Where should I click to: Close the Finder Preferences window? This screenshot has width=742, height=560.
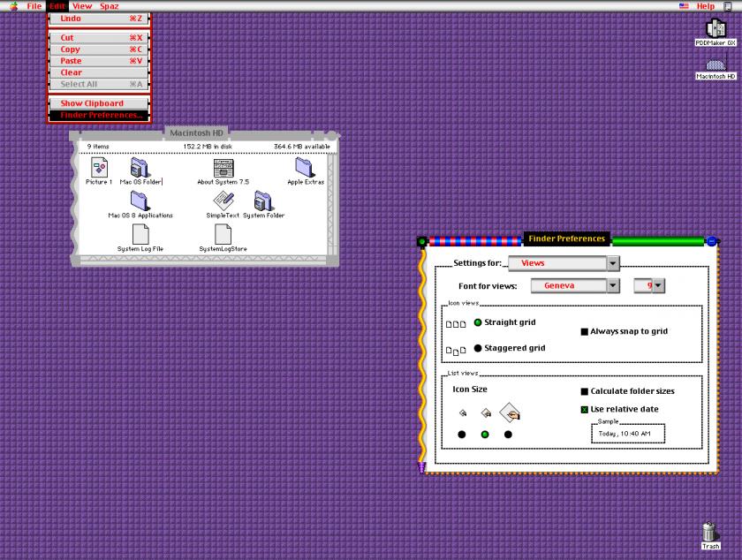pyautogui.click(x=421, y=241)
